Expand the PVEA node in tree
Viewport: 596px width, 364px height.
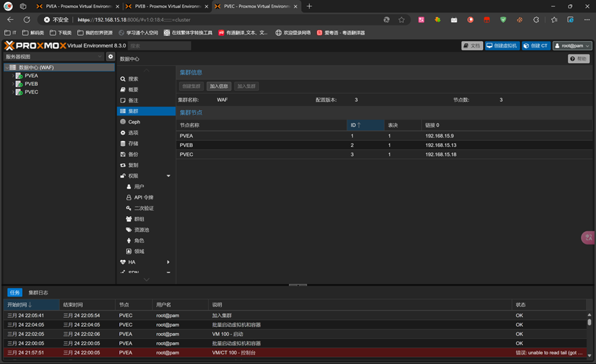(13, 76)
